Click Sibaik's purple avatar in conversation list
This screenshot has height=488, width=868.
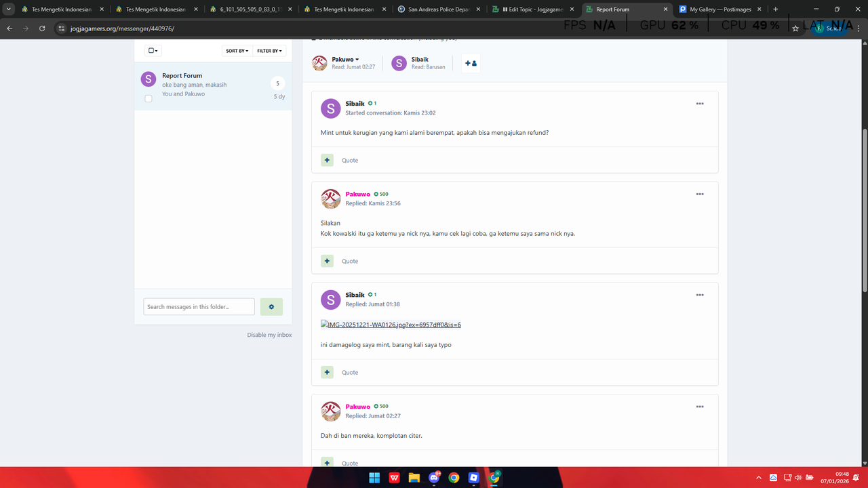149,79
